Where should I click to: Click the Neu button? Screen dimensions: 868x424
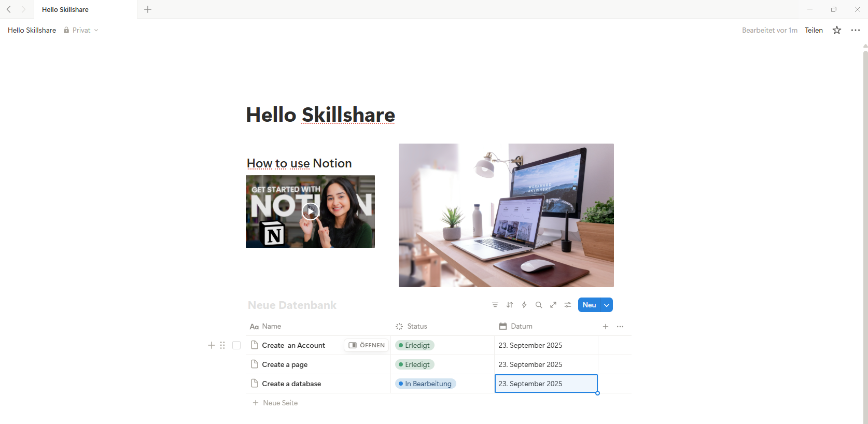[x=589, y=305]
